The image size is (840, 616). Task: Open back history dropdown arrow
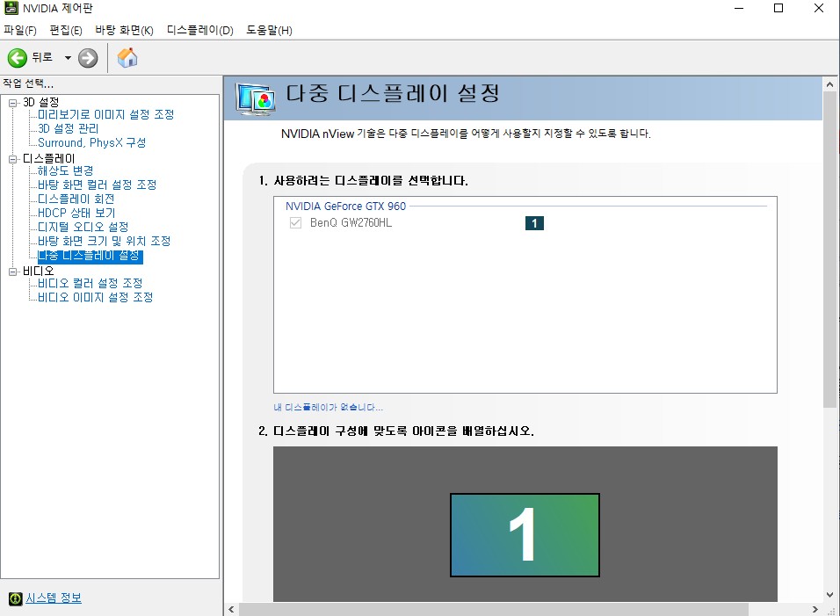tap(68, 58)
